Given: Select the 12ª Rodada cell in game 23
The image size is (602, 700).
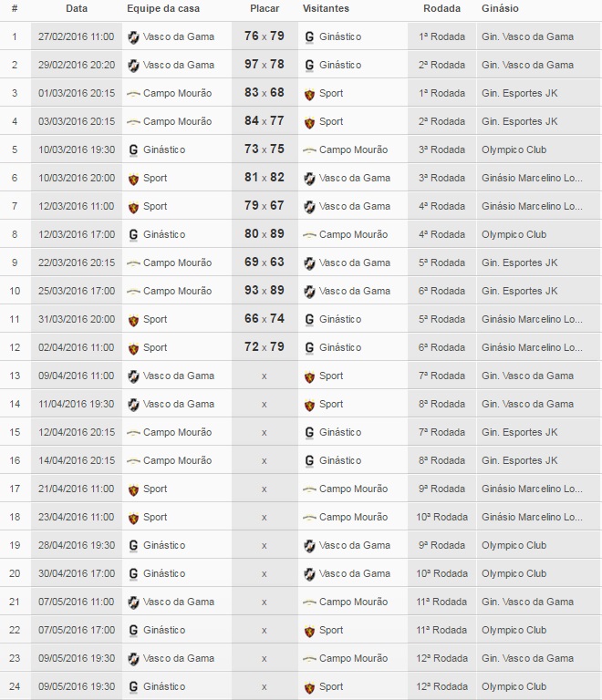Looking at the screenshot, I should click(441, 659).
